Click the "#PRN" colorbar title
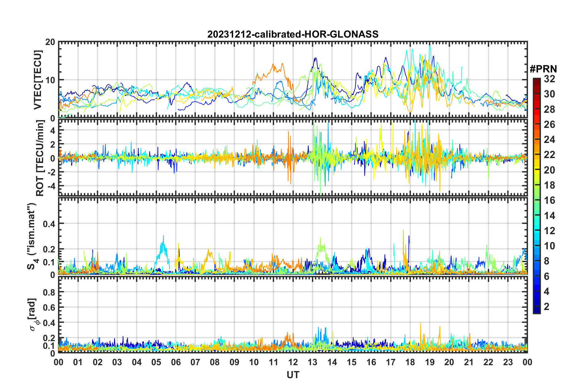 click(543, 69)
